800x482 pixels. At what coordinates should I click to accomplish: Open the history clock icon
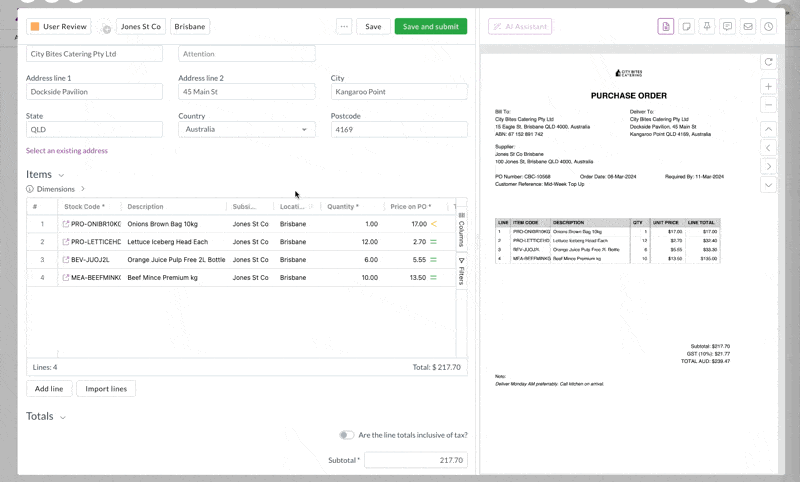[768, 27]
